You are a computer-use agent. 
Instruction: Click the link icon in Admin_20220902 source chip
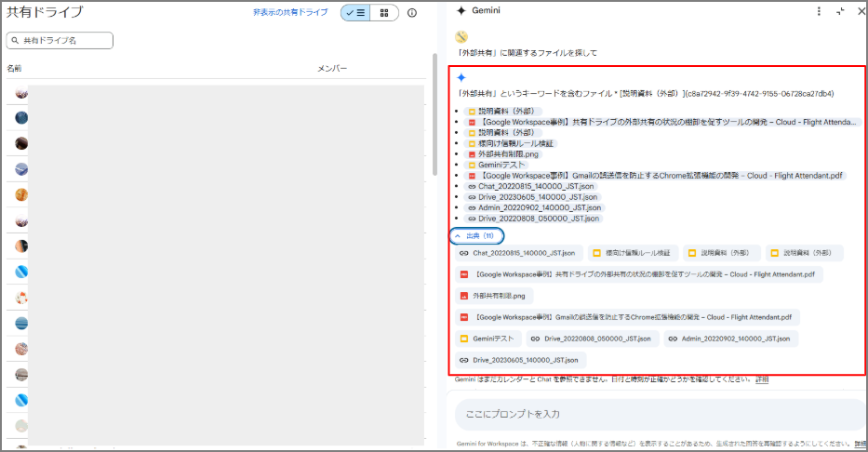(673, 339)
